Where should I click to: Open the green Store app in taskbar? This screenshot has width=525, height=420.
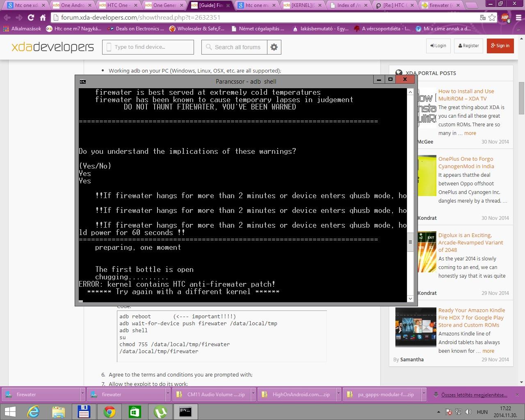[x=135, y=412]
